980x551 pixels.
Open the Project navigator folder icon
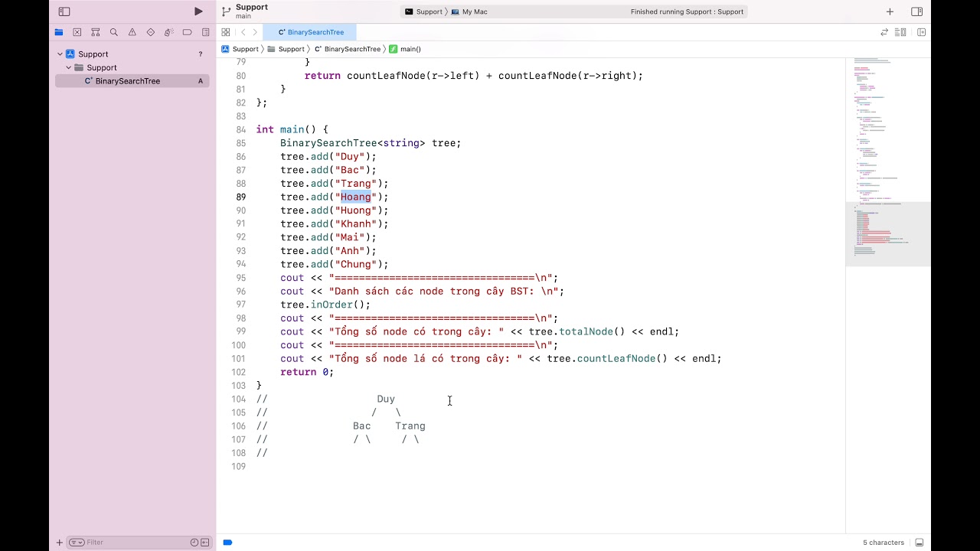(59, 32)
